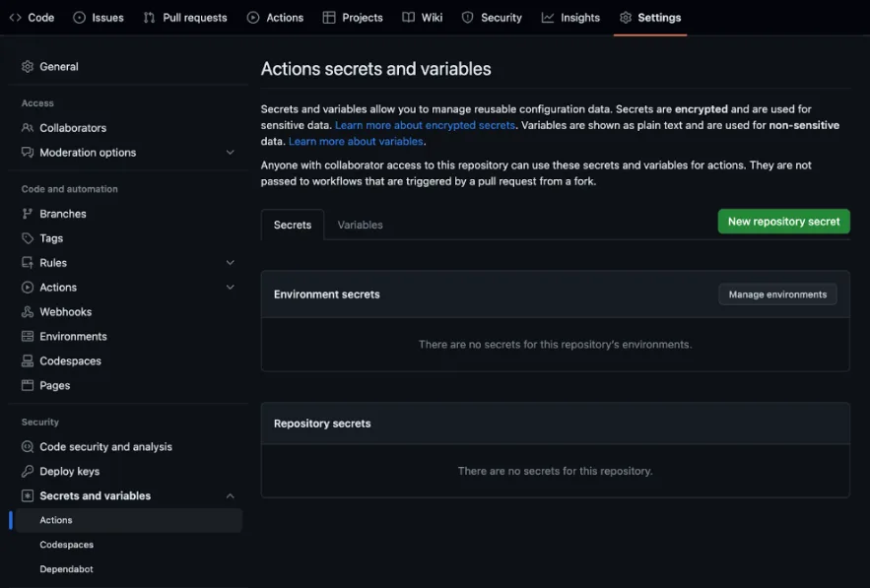The image size is (870, 588).
Task: Click the Insights graph icon
Action: pos(548,18)
